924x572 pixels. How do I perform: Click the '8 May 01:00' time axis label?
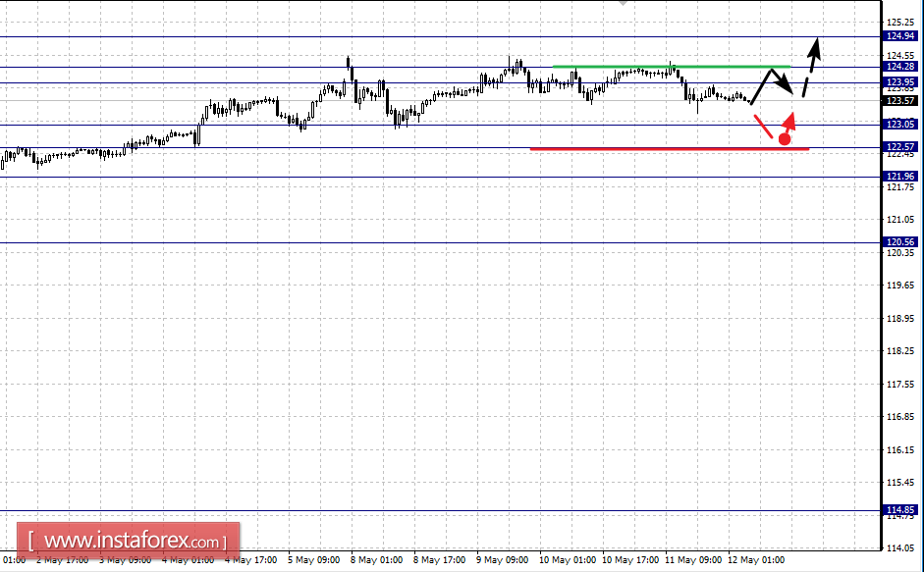click(376, 560)
